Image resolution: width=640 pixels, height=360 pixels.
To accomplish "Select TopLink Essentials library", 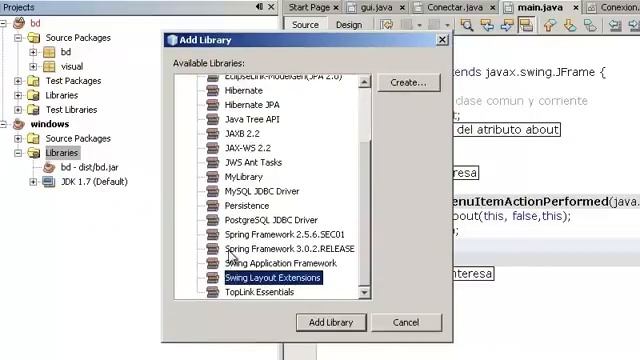I will 259,292.
